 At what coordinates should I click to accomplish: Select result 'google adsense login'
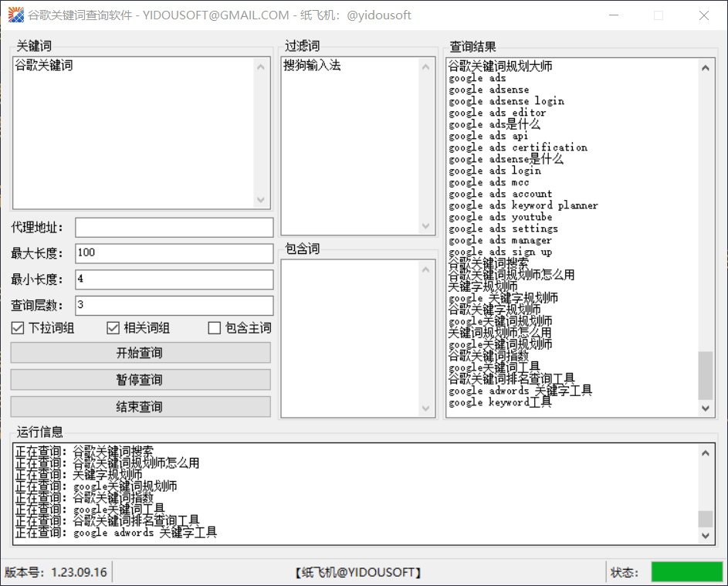click(506, 101)
